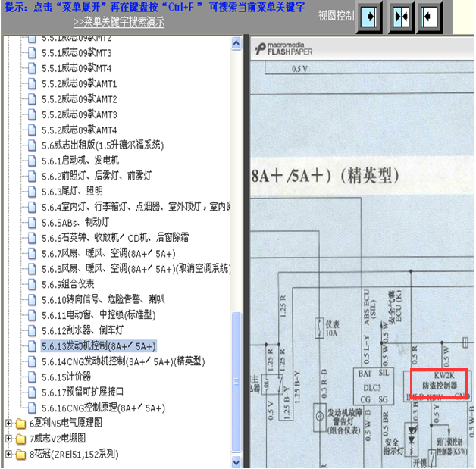The width and height of the screenshot is (476, 469).
Task: Click the tree scrollbar down arrow
Action: click(x=236, y=462)
